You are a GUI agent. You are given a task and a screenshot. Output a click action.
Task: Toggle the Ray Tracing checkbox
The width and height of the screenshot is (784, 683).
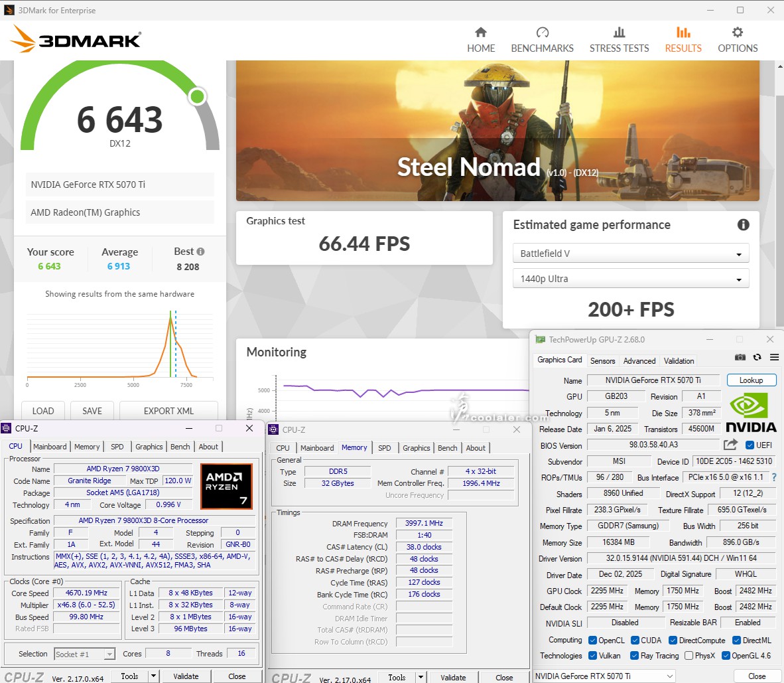634,656
